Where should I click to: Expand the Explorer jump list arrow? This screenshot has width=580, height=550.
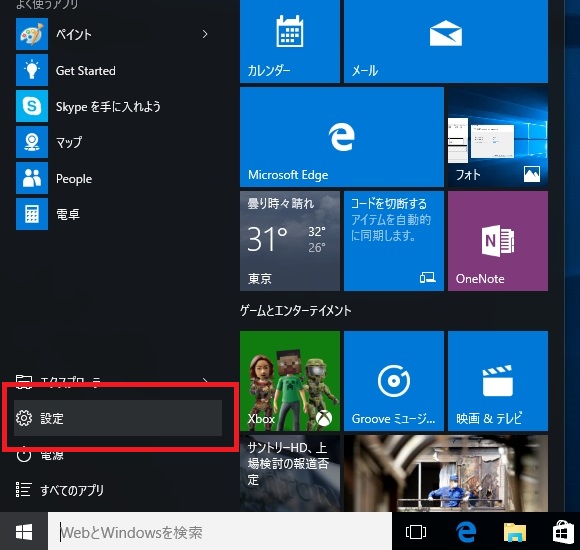(205, 380)
